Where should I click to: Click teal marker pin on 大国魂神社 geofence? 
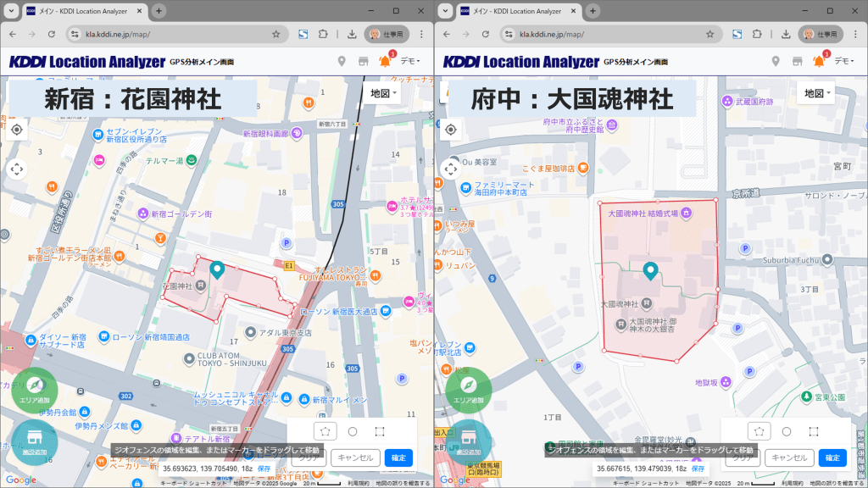(650, 270)
